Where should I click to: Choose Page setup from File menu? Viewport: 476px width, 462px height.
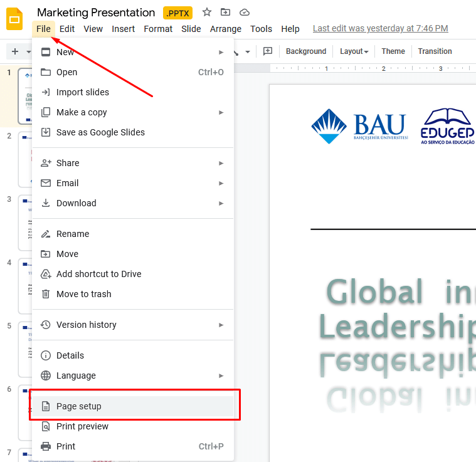(x=79, y=406)
